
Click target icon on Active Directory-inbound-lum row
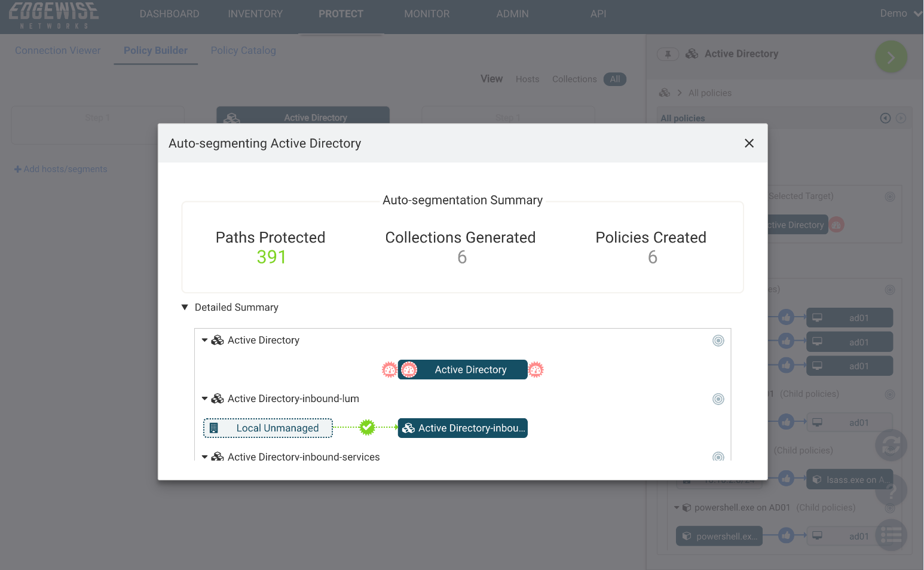coord(718,399)
